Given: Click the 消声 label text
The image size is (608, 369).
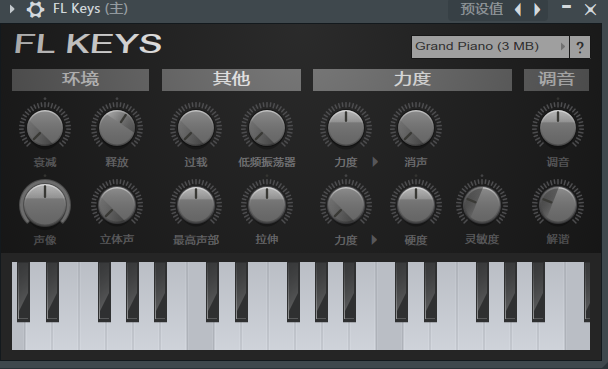Looking at the screenshot, I should (416, 162).
